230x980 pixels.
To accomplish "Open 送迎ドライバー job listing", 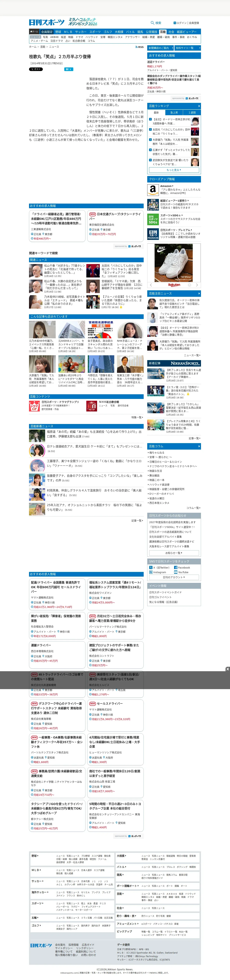I will (156, 62).
